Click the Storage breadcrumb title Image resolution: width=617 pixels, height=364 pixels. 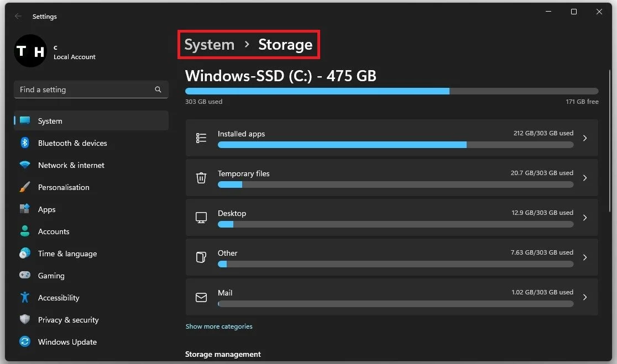coord(285,44)
